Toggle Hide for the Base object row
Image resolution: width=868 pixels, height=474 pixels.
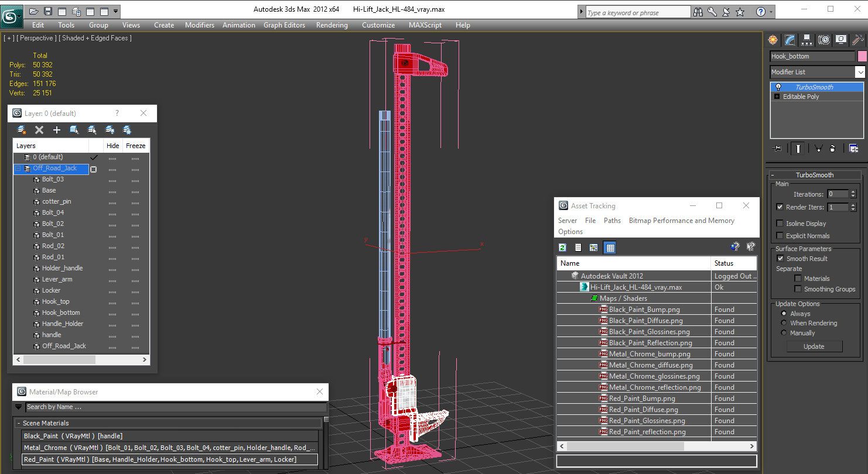pyautogui.click(x=112, y=191)
